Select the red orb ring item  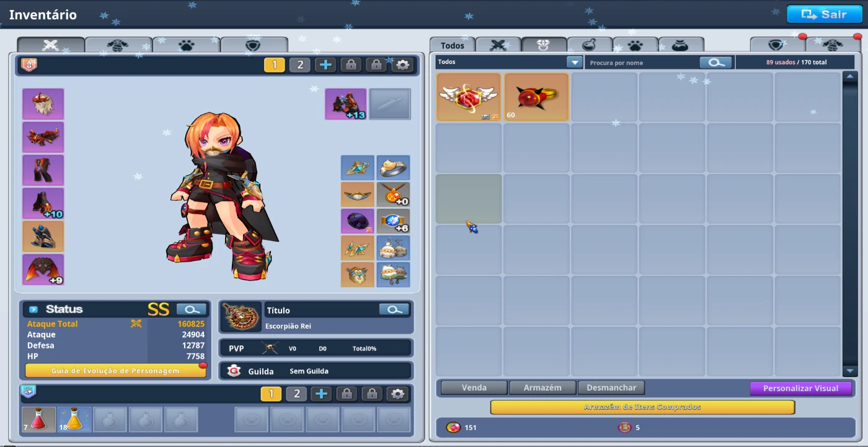click(x=536, y=97)
